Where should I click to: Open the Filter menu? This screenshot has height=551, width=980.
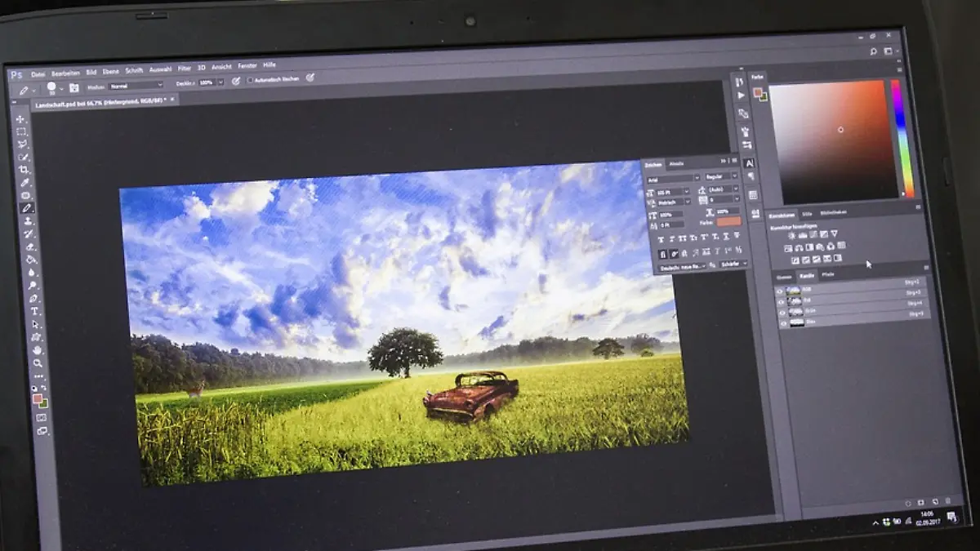[185, 69]
